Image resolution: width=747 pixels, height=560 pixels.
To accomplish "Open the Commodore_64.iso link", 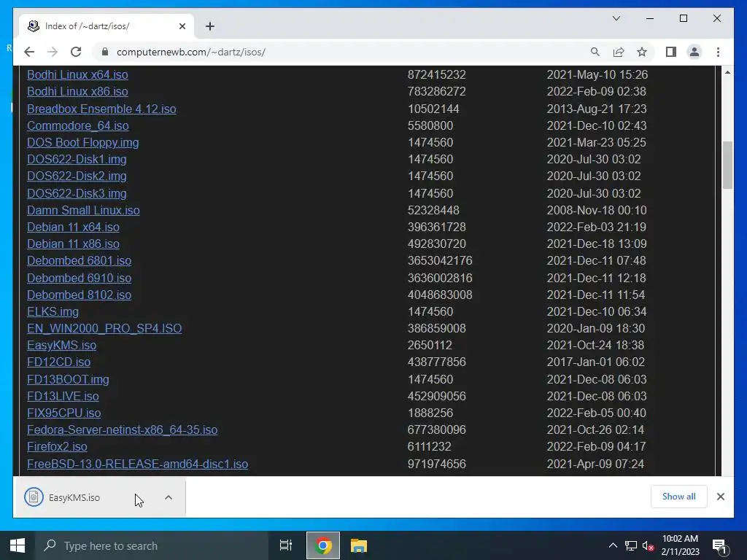I will point(77,125).
